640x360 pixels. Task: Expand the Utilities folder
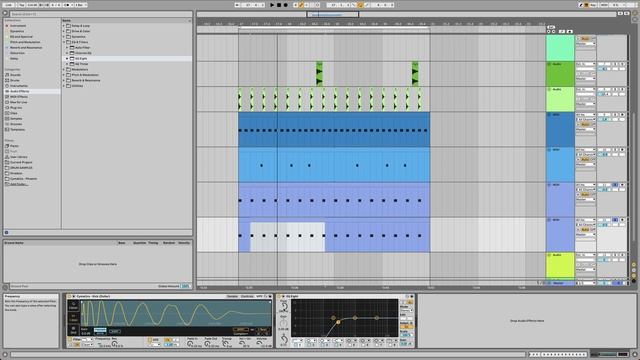click(64, 86)
